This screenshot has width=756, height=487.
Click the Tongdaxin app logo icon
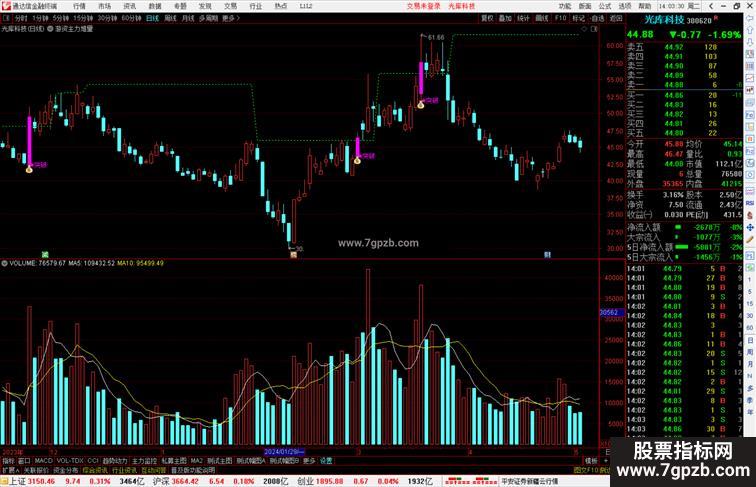[x=6, y=6]
